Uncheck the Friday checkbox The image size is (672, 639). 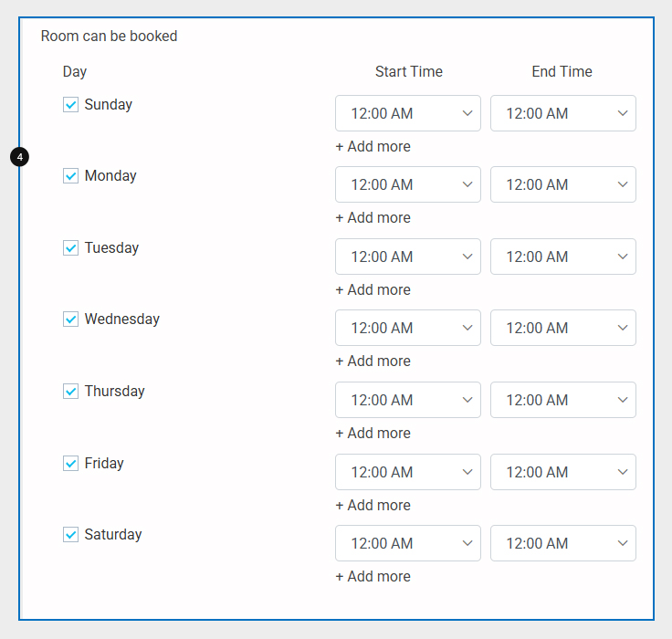click(x=70, y=464)
